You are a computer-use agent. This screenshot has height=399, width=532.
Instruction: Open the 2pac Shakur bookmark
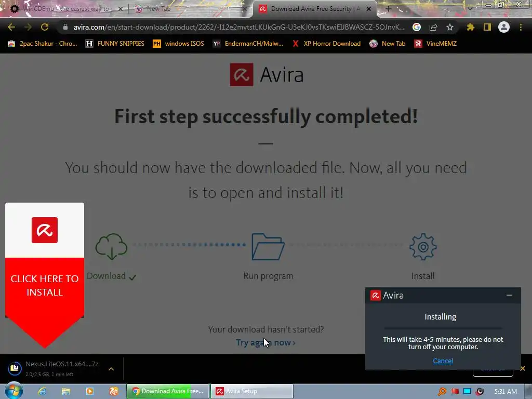[43, 44]
